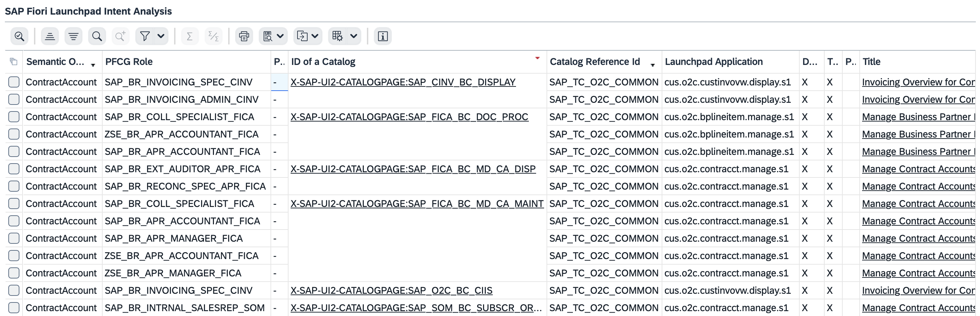980x316 pixels.
Task: Expand the Export dropdown arrow
Action: click(x=315, y=36)
